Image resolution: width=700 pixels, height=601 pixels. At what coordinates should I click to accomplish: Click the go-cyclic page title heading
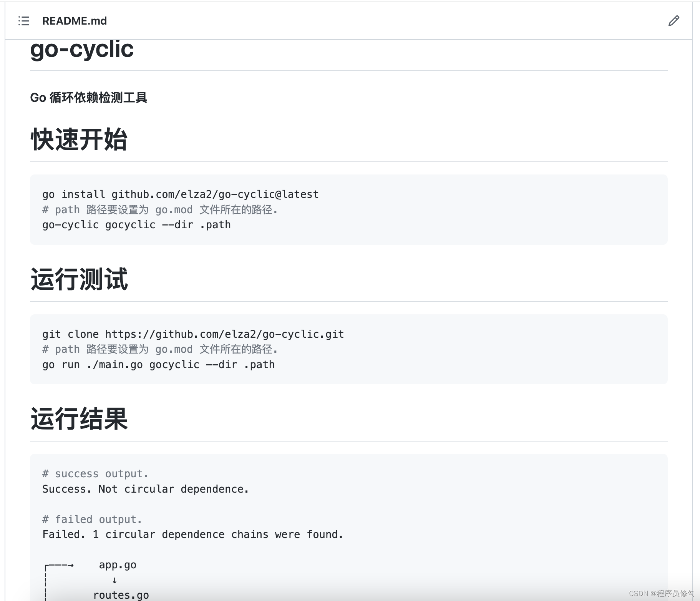coord(82,49)
